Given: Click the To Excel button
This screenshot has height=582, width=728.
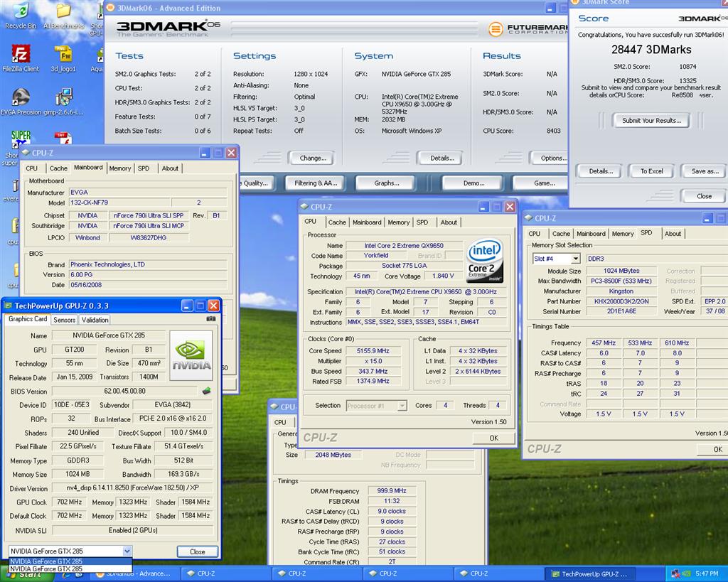Looking at the screenshot, I should pyautogui.click(x=651, y=171).
